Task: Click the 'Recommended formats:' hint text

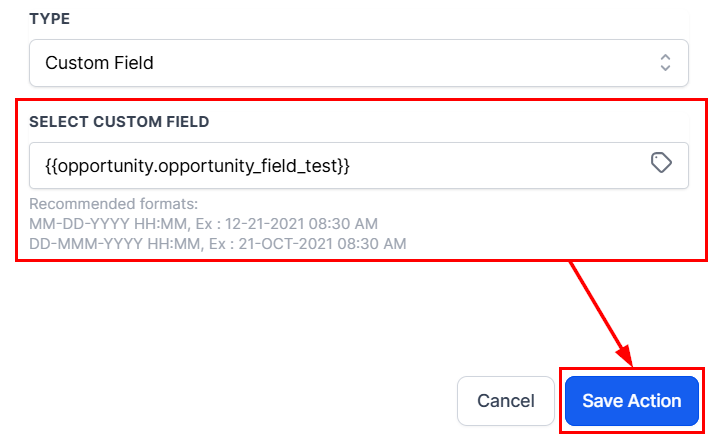Action: click(113, 204)
